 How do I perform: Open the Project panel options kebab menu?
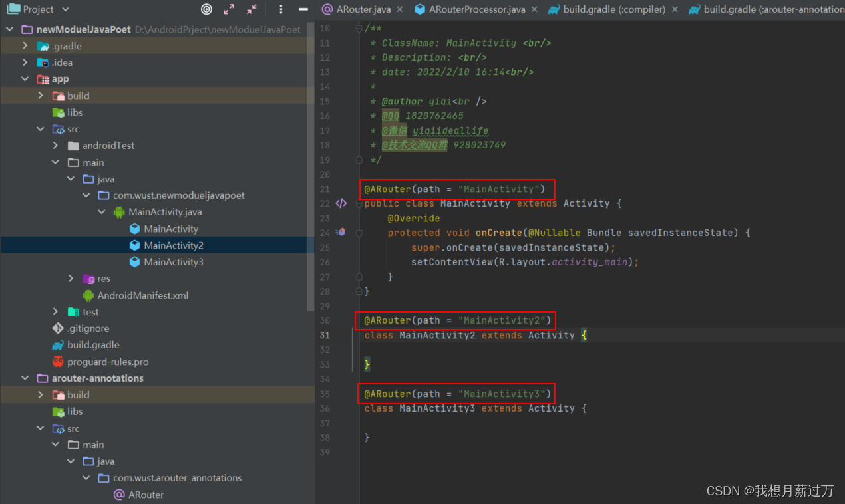point(281,9)
